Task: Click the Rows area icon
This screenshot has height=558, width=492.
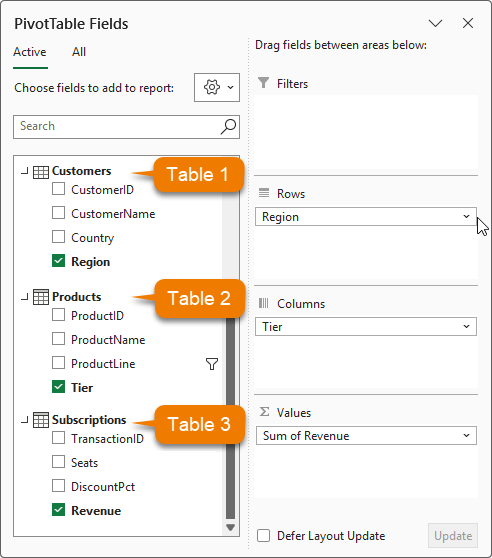Action: click(264, 193)
